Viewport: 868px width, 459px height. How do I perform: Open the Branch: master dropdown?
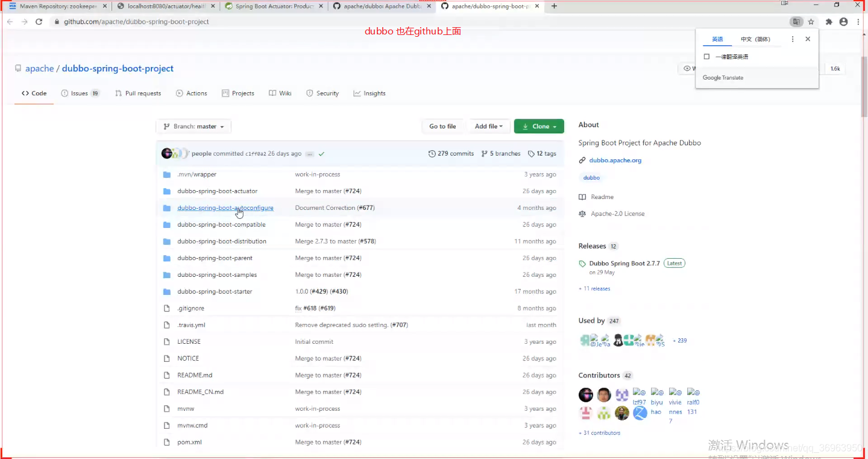pos(193,127)
